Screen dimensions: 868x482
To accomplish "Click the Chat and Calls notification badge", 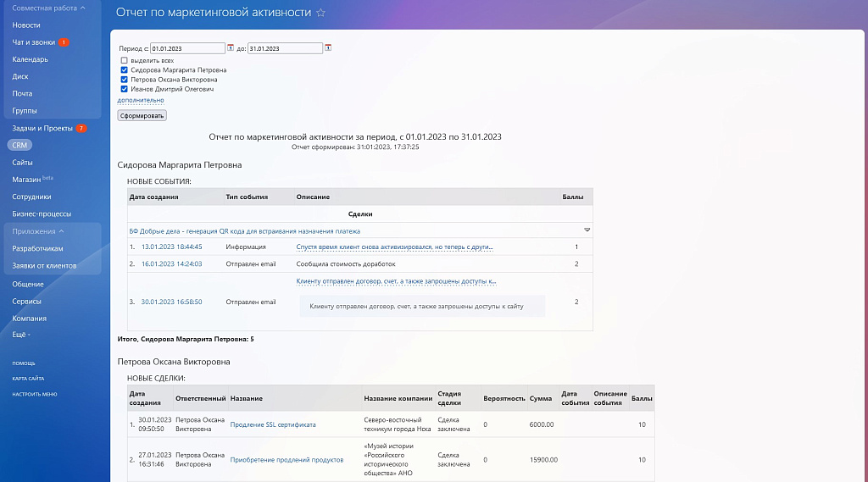I will point(64,42).
